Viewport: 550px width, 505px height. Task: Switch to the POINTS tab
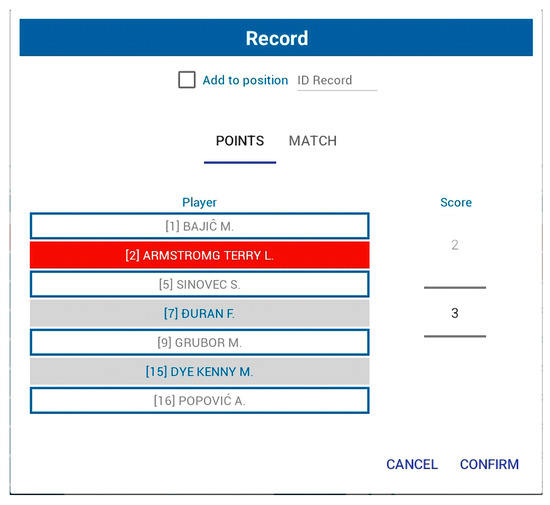point(240,141)
